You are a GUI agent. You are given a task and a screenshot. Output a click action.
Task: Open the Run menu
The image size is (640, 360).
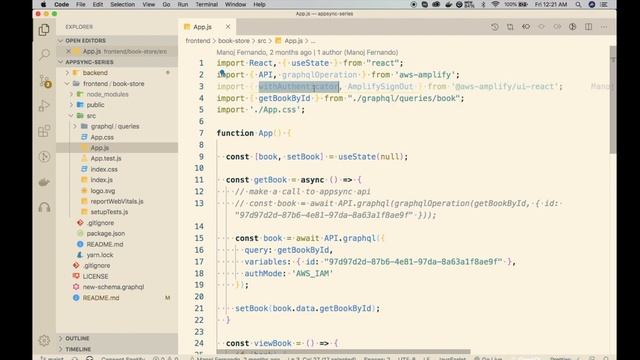pos(183,4)
